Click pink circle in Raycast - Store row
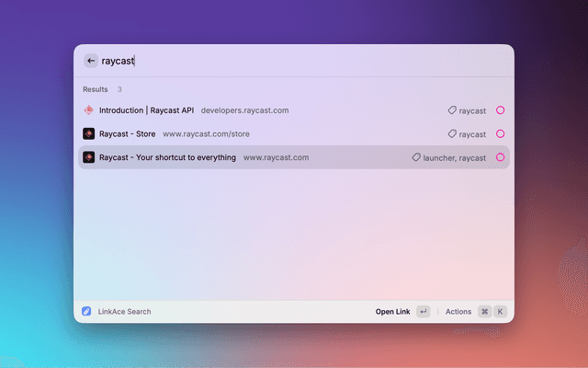The height and width of the screenshot is (368, 588). 500,133
